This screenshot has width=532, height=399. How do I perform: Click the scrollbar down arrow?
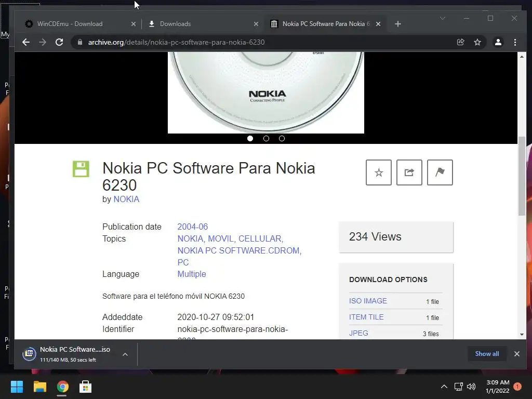522,335
